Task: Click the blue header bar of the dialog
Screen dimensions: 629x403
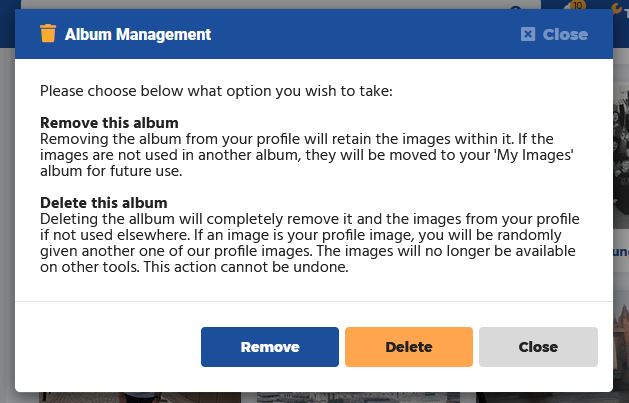Action: pyautogui.click(x=350, y=34)
